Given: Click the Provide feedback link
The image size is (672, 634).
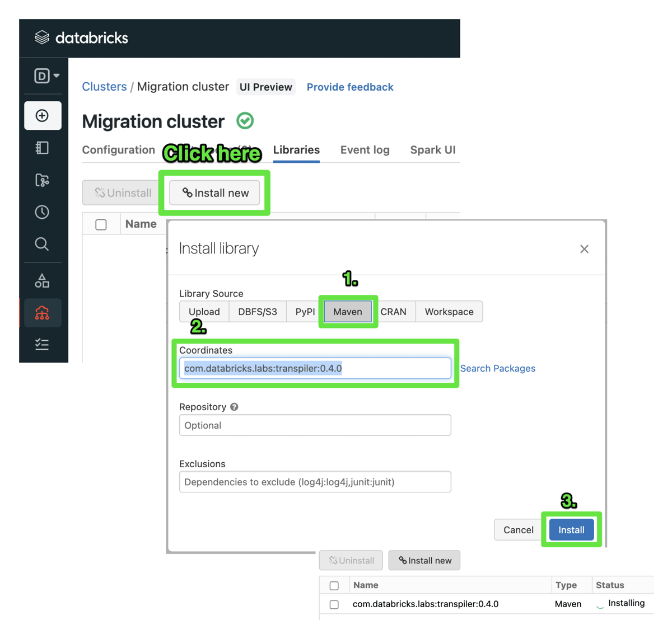Looking at the screenshot, I should pyautogui.click(x=350, y=87).
